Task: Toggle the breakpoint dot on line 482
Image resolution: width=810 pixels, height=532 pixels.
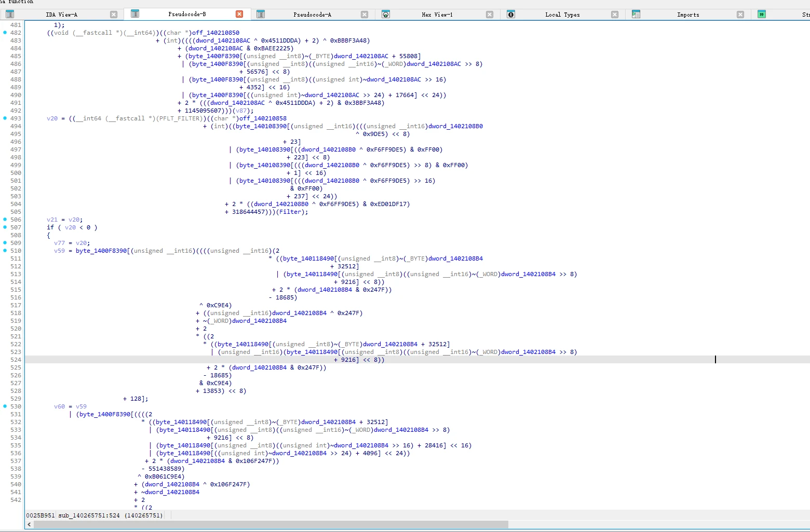Action: 5,33
